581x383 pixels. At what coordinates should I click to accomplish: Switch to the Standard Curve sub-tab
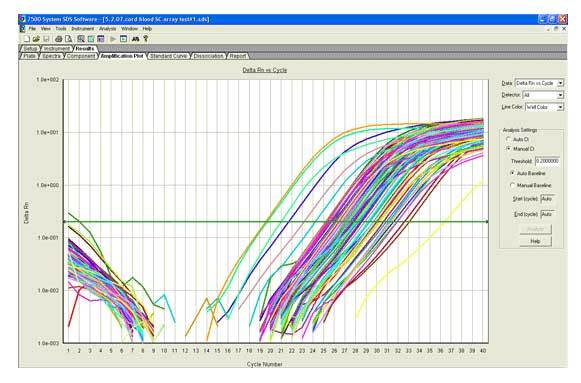pyautogui.click(x=168, y=56)
